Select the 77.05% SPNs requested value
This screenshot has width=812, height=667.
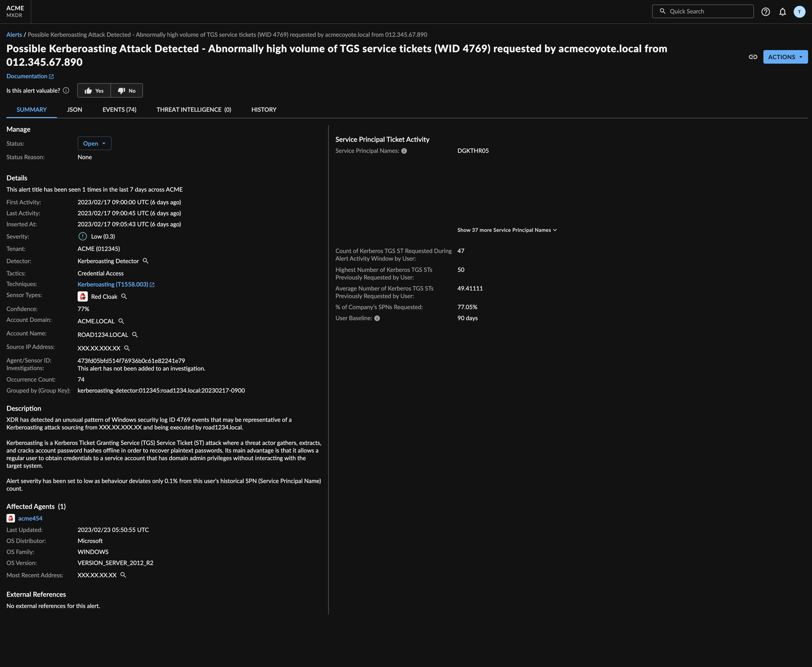click(x=467, y=307)
